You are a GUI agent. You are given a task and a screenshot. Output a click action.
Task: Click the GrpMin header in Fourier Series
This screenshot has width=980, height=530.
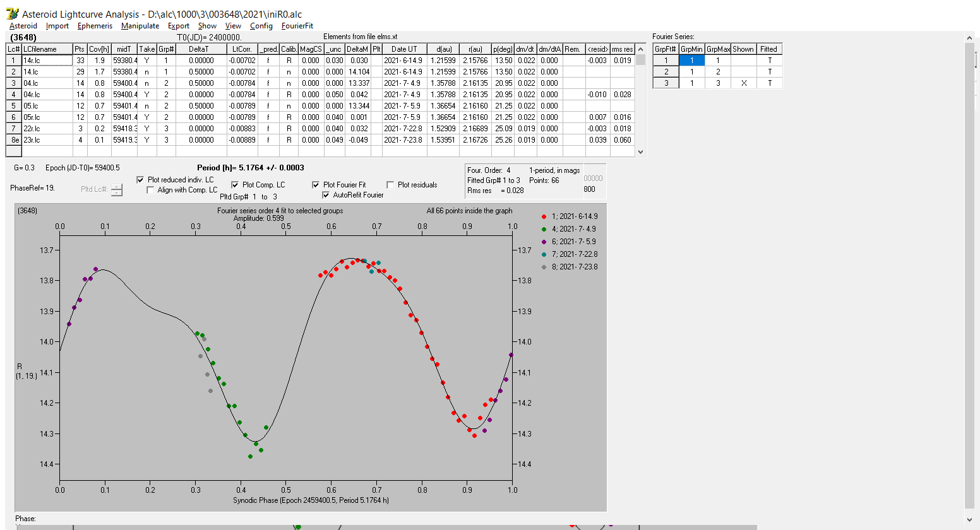691,49
